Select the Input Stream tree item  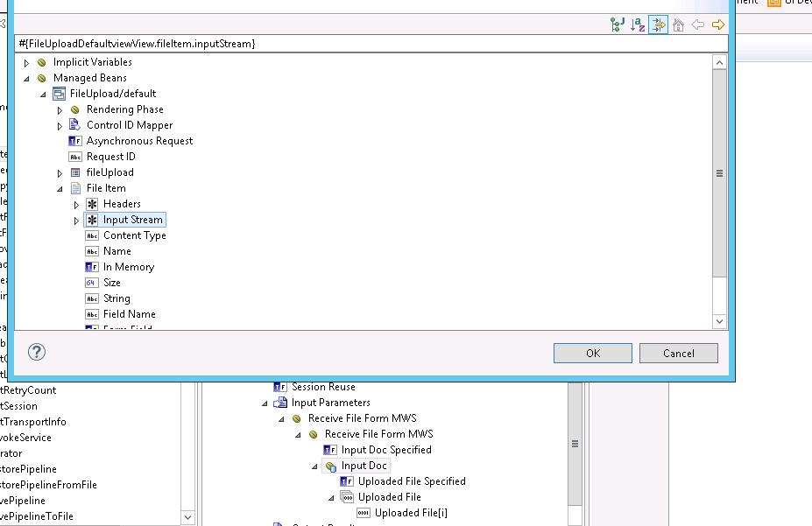132,220
